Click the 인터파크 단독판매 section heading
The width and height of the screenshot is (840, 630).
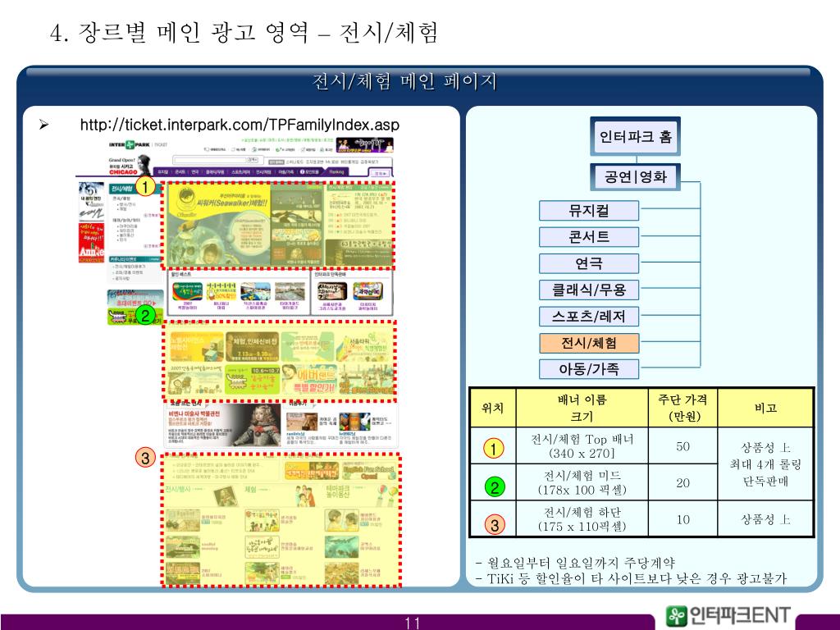[330, 274]
